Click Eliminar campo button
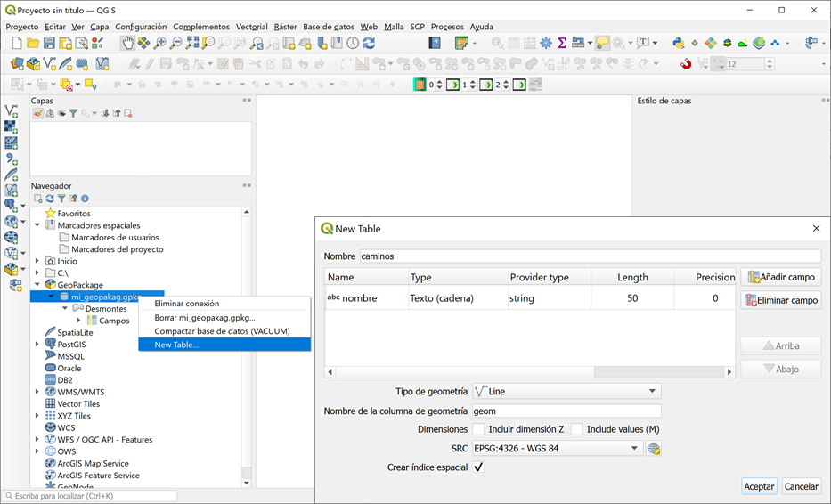 (781, 300)
